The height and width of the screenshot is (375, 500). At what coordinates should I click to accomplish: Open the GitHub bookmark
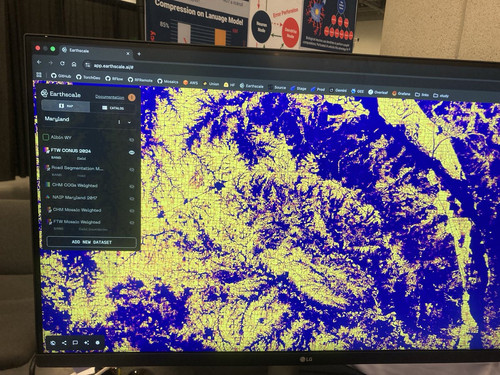(61, 76)
